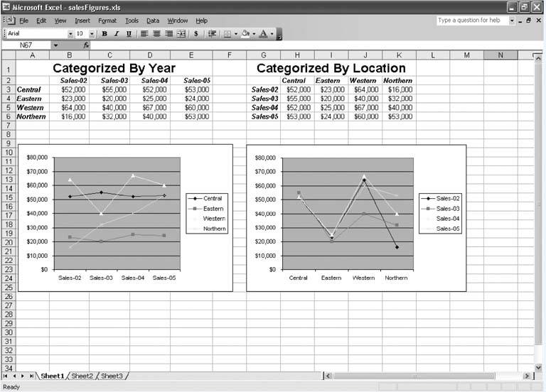Open Toolbar Options at toolbar end
Viewport: 546px width, 392px height.
[279, 34]
